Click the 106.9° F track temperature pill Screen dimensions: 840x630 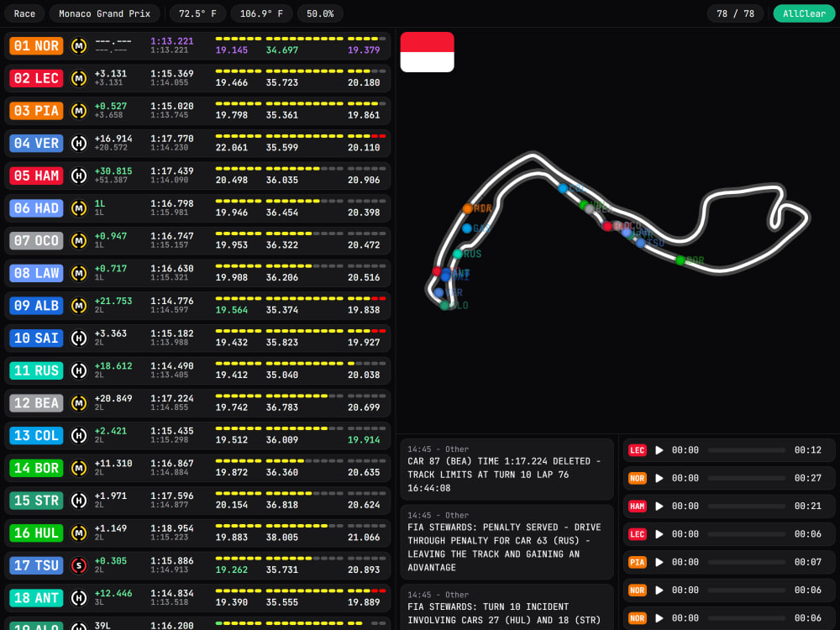pyautogui.click(x=261, y=13)
